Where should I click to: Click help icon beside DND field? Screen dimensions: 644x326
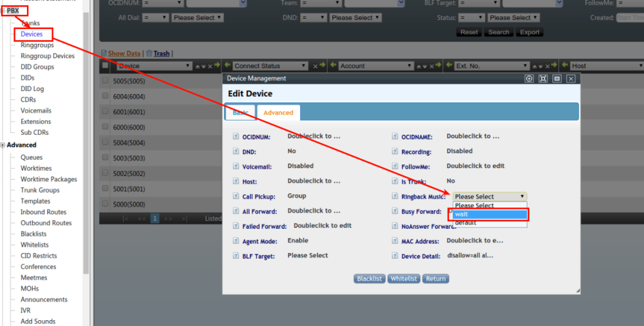(x=236, y=151)
